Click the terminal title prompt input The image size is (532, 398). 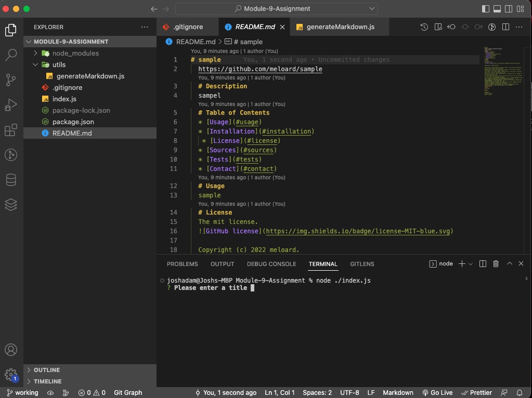pyautogui.click(x=252, y=288)
